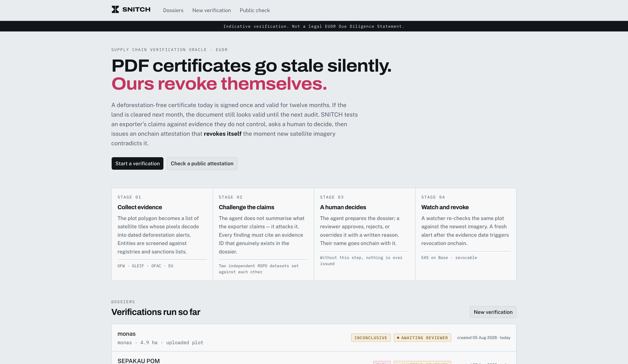Image resolution: width=628 pixels, height=364 pixels.
Task: Click "monas · 4.9 ha · uploaded plot" text
Action: [x=160, y=343]
